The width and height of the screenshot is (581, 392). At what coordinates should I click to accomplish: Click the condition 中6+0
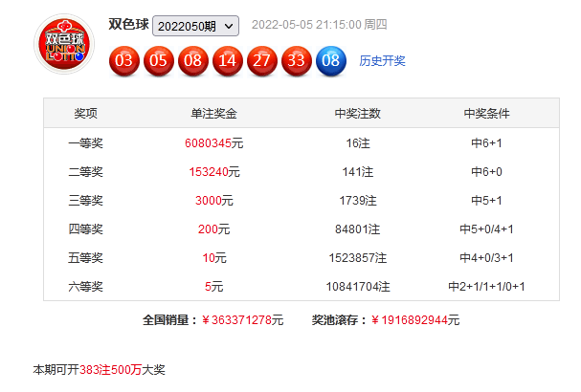coord(486,172)
